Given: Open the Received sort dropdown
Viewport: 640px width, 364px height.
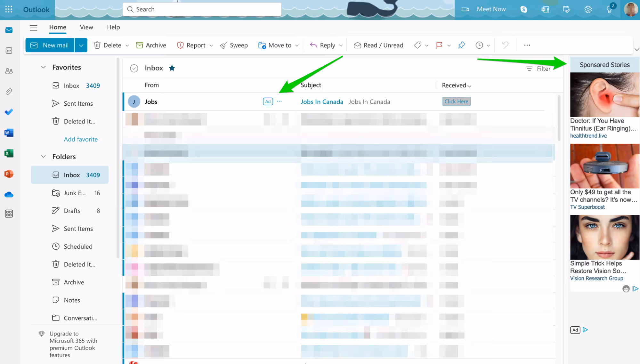Looking at the screenshot, I should tap(456, 85).
